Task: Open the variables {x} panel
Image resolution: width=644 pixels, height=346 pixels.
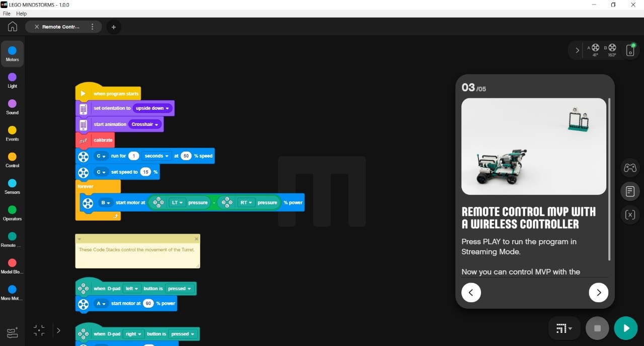Action: tap(630, 215)
